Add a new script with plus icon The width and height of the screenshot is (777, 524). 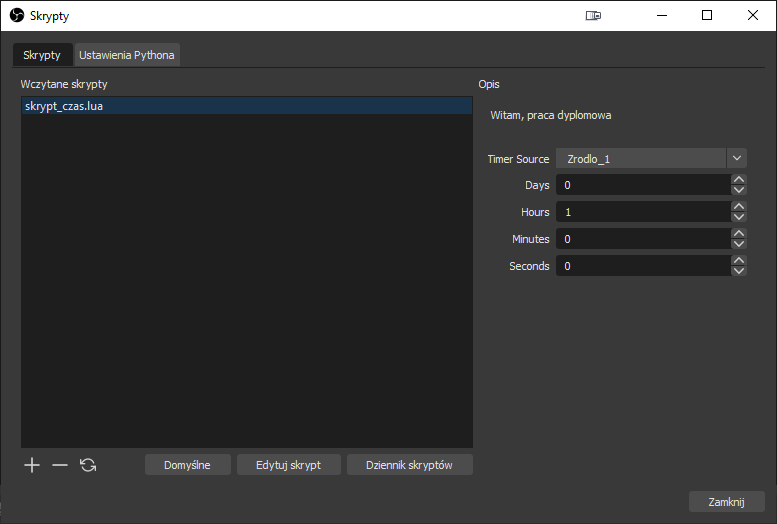[x=32, y=465]
